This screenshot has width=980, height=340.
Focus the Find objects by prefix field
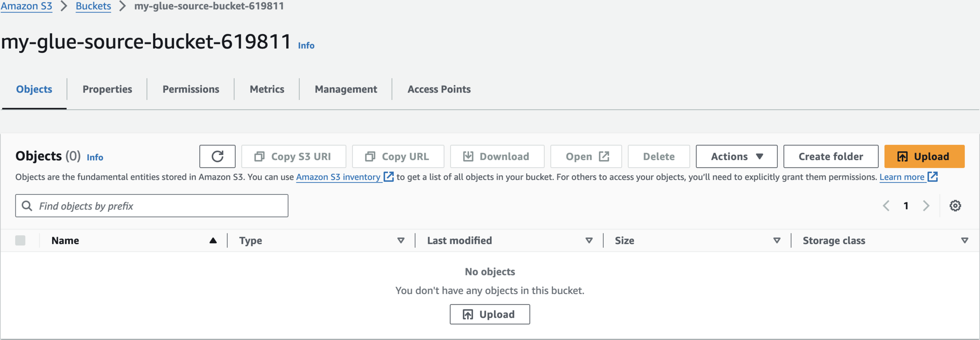[152, 206]
